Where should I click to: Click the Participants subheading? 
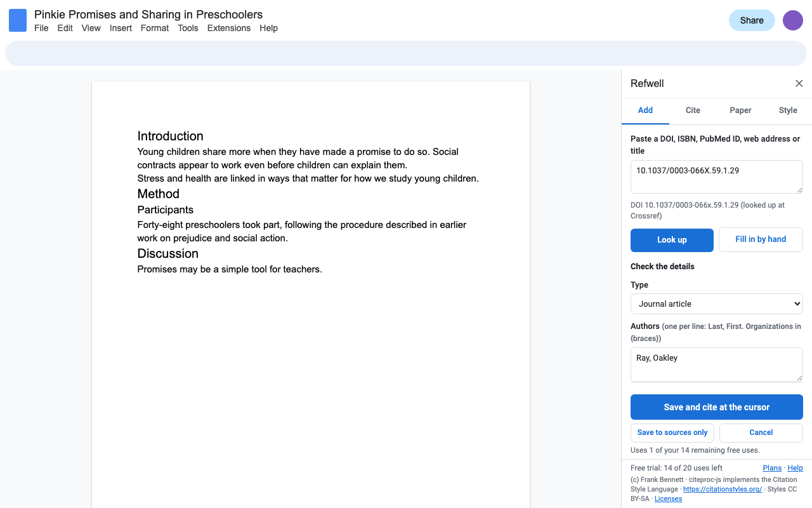166,210
